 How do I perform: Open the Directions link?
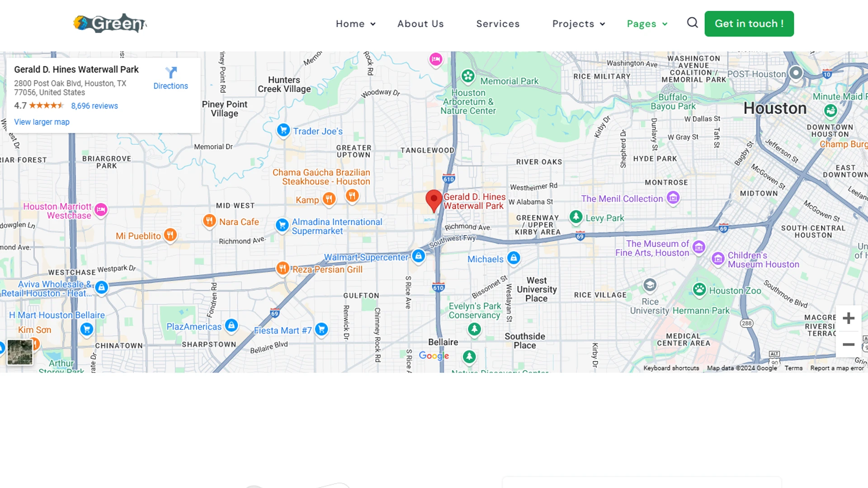pos(170,86)
